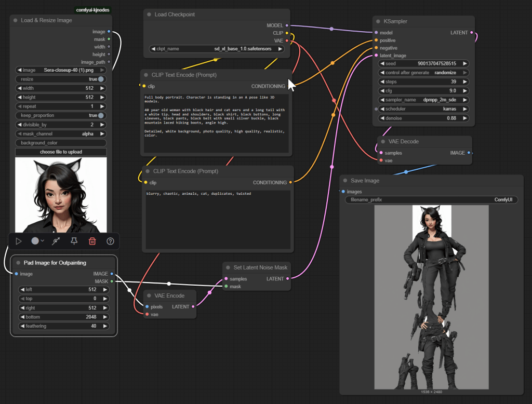This screenshot has width=532, height=404.
Task: Increase the steps value with right arrow
Action: pos(465,82)
